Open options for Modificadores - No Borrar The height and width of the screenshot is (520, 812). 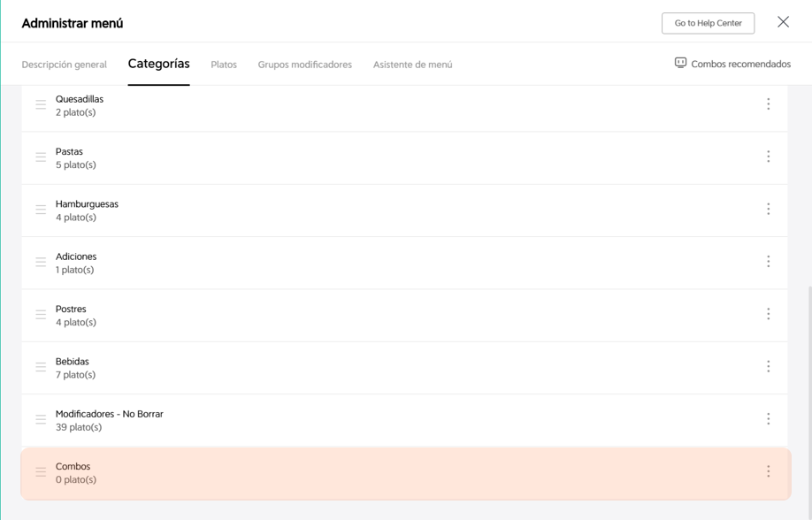point(768,418)
